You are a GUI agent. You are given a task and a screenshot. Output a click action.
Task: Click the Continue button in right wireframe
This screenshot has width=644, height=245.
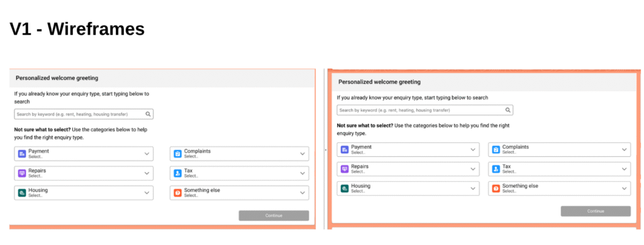[x=596, y=211]
